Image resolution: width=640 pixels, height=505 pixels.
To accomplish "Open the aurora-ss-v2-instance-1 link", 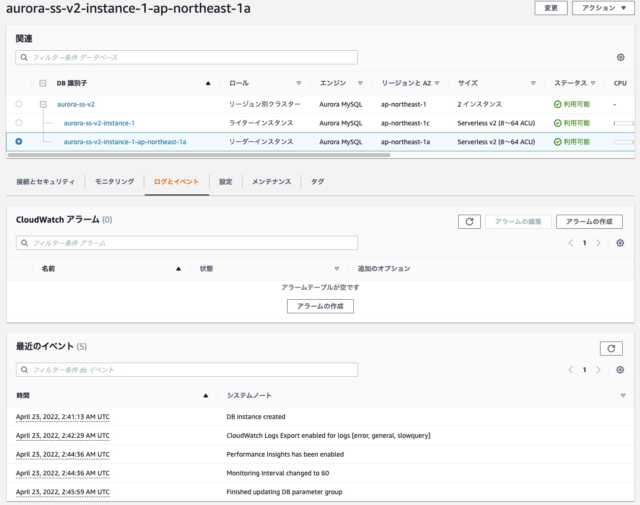I will [99, 123].
